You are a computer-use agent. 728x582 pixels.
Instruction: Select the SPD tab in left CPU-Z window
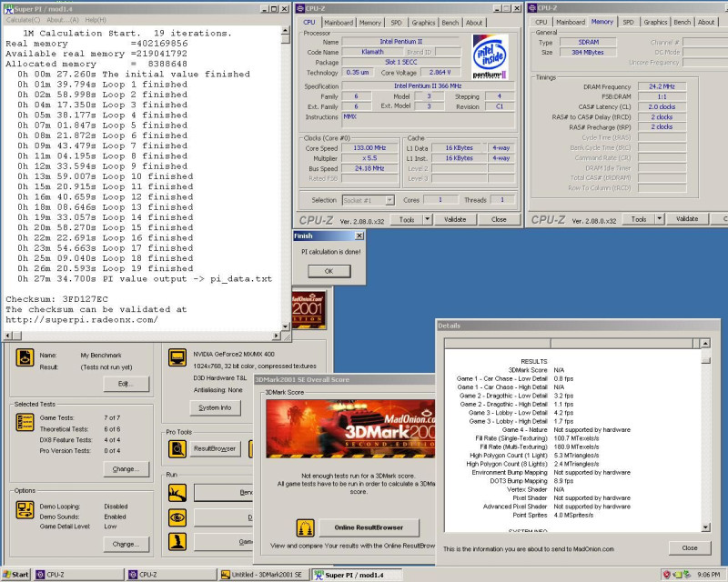(396, 23)
